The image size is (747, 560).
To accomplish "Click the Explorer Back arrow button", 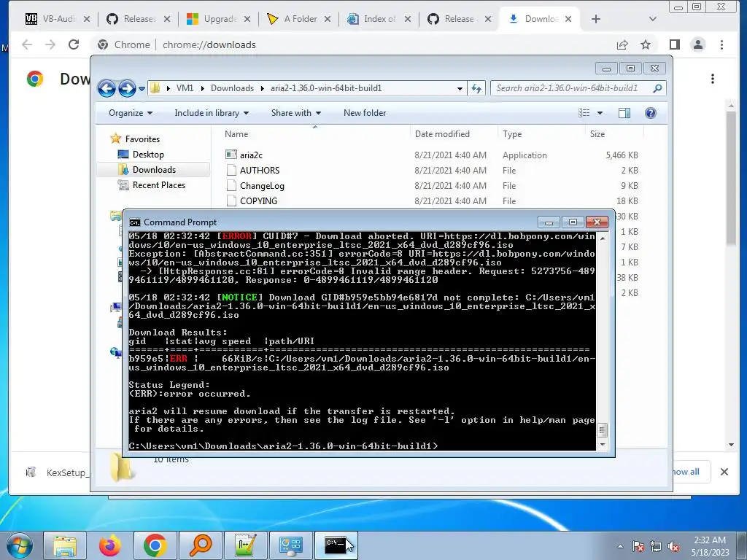I will 107,88.
